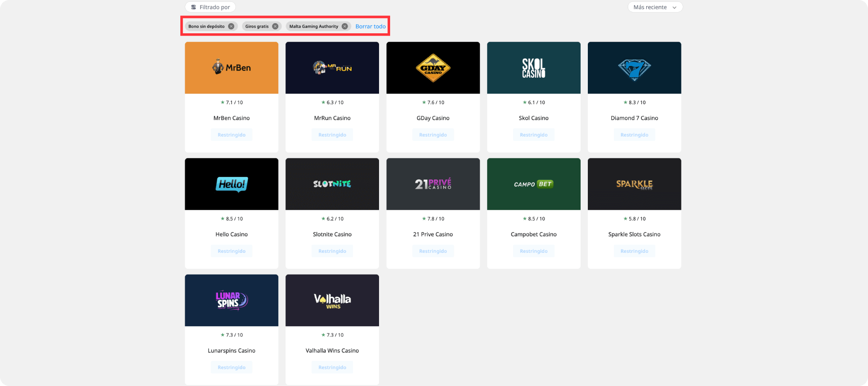
Task: Click the Slotnite Casino name
Action: coord(332,234)
